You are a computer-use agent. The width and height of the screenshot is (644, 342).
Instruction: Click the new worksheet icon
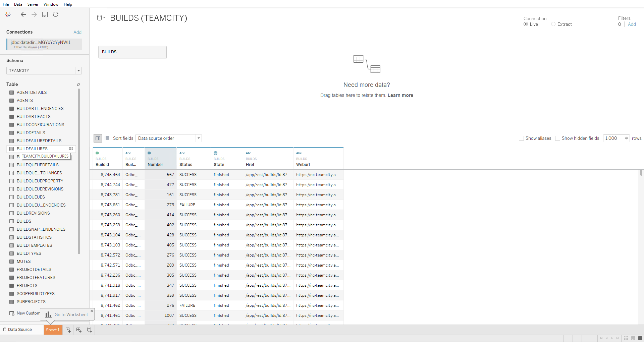[68, 330]
